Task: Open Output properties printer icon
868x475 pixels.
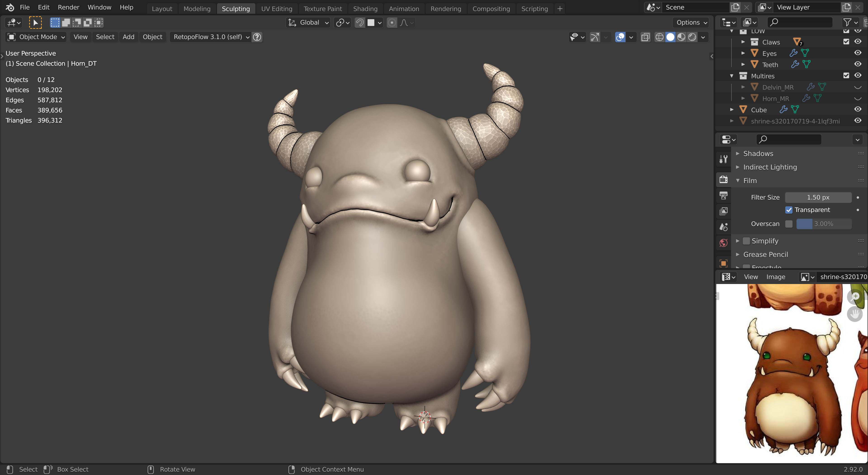Action: point(723,195)
